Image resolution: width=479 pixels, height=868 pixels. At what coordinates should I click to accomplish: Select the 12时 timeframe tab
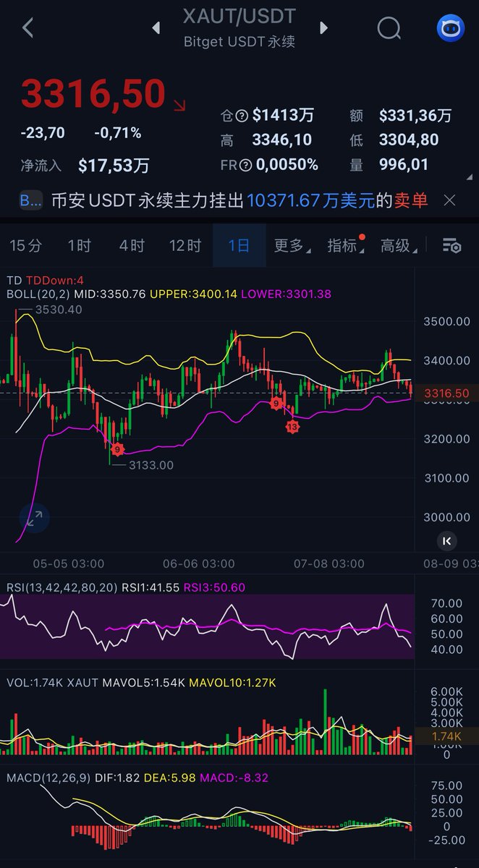coord(185,246)
